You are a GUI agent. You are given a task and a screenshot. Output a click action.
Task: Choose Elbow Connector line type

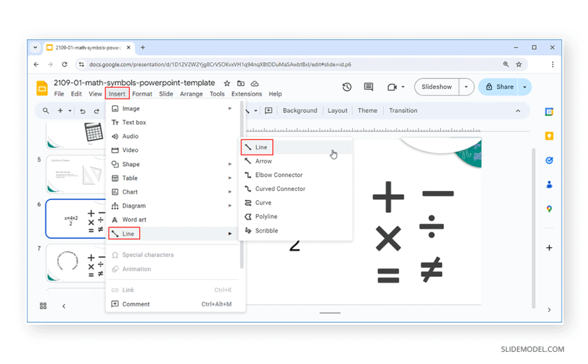pyautogui.click(x=295, y=175)
